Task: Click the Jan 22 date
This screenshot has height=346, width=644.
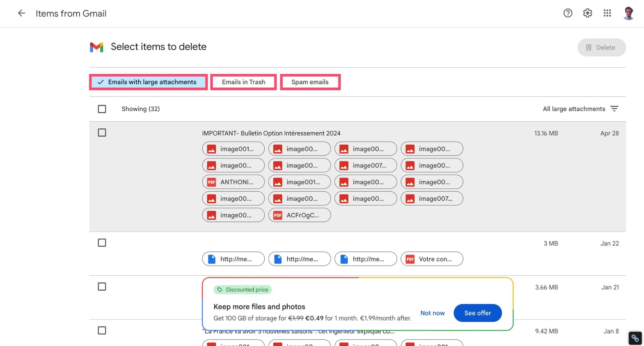Action: pyautogui.click(x=609, y=243)
